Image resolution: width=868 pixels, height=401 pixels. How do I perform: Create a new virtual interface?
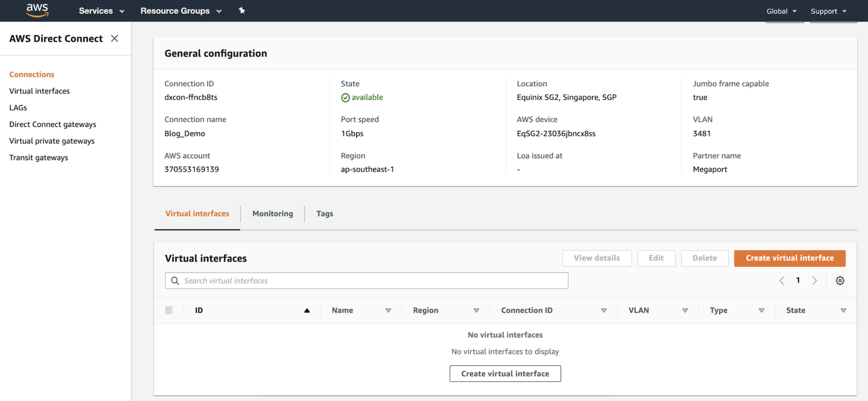(x=790, y=258)
